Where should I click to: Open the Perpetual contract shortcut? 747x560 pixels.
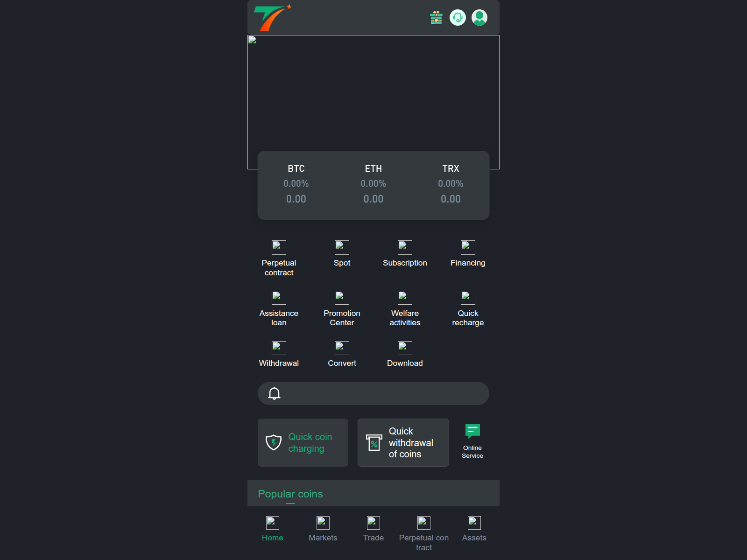pyautogui.click(x=279, y=258)
